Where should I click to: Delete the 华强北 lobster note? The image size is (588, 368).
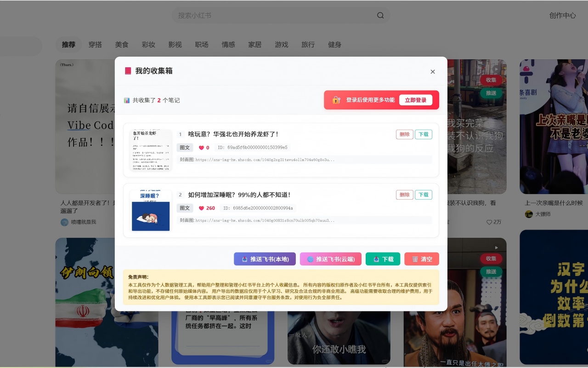[x=405, y=134]
